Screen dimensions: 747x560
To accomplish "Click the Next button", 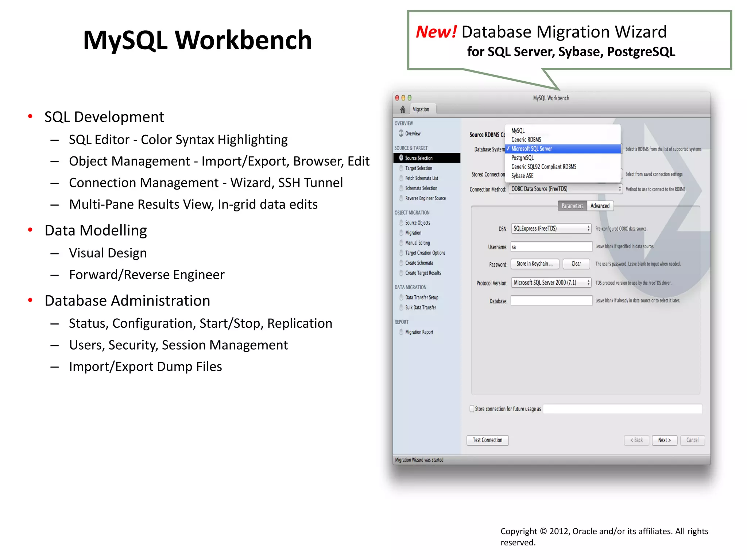I will pyautogui.click(x=665, y=440).
